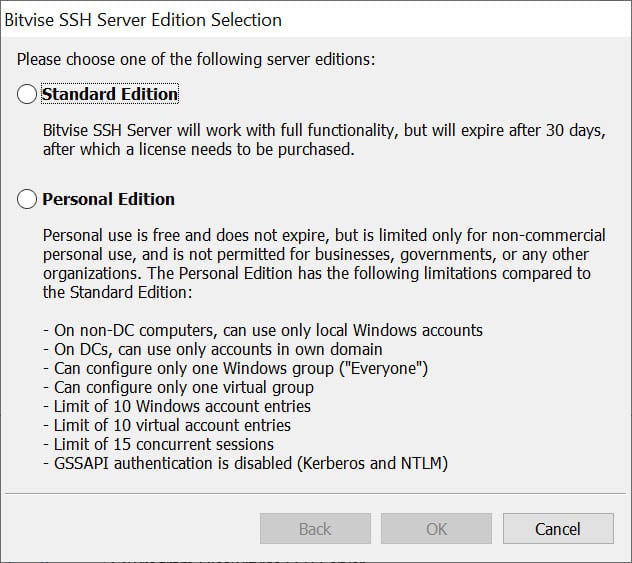Click the 'Personal Edition' bold label
632x563 pixels.
(x=108, y=199)
